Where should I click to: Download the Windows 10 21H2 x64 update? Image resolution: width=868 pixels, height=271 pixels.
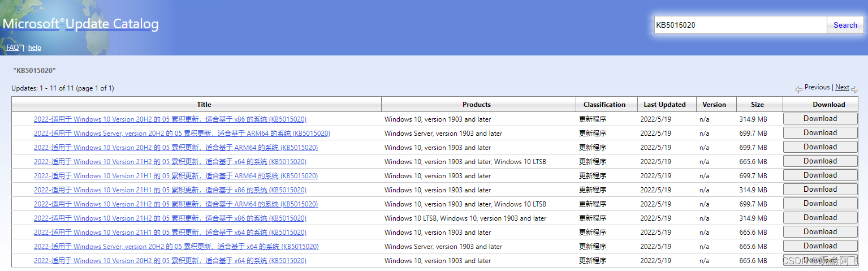pos(820,161)
